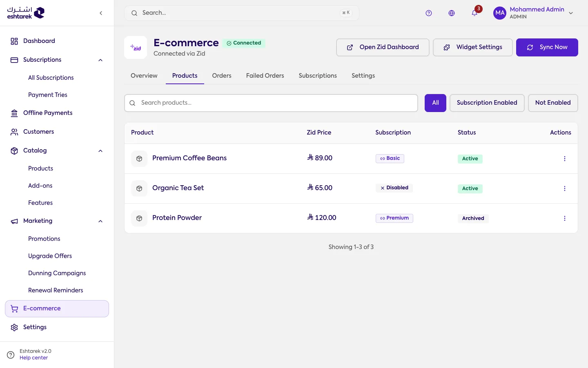
Task: Collapse the Subscriptions sidebar section
Action: (x=100, y=60)
